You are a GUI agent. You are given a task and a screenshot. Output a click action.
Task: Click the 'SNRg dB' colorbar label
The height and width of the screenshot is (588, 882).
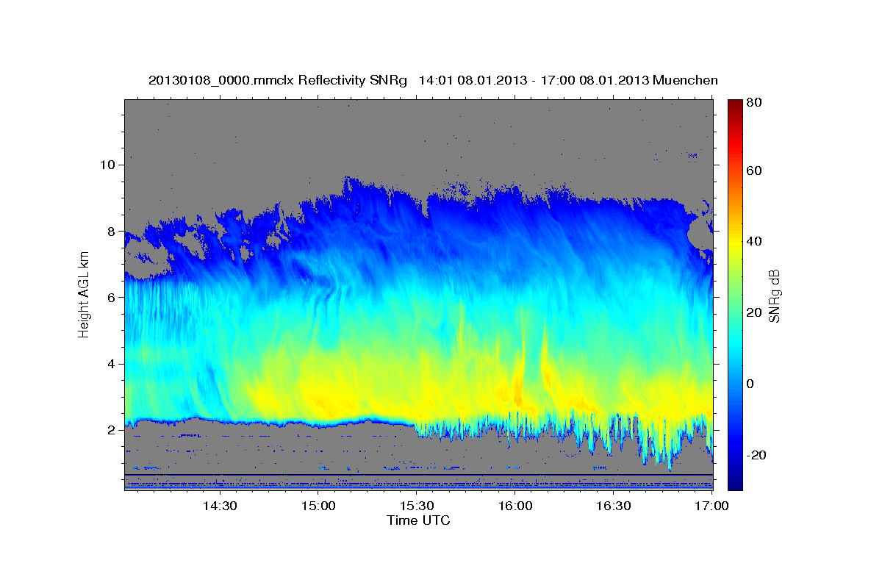coord(774,295)
